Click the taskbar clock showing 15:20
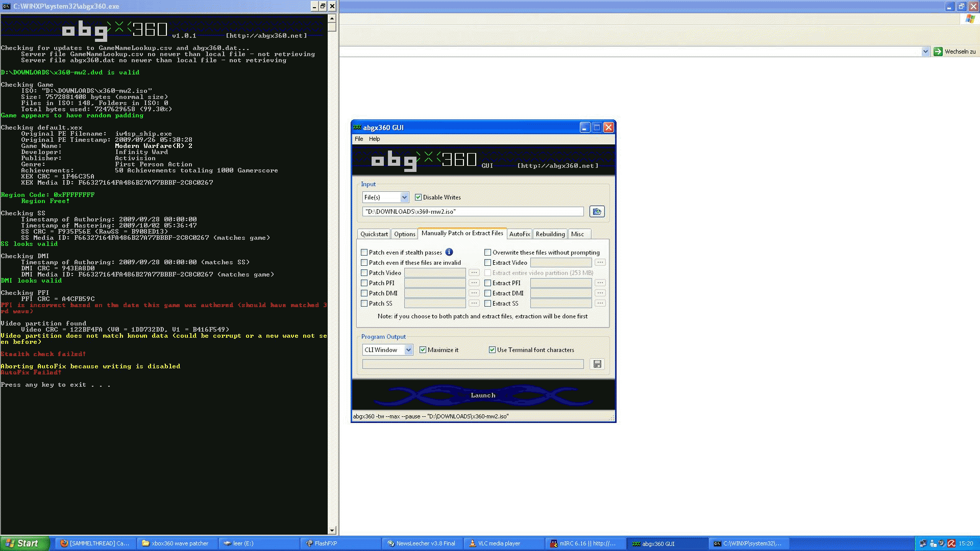The width and height of the screenshot is (980, 551). [966, 543]
